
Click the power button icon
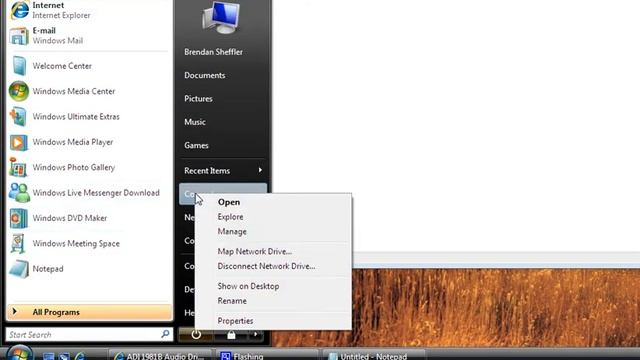pos(196,335)
